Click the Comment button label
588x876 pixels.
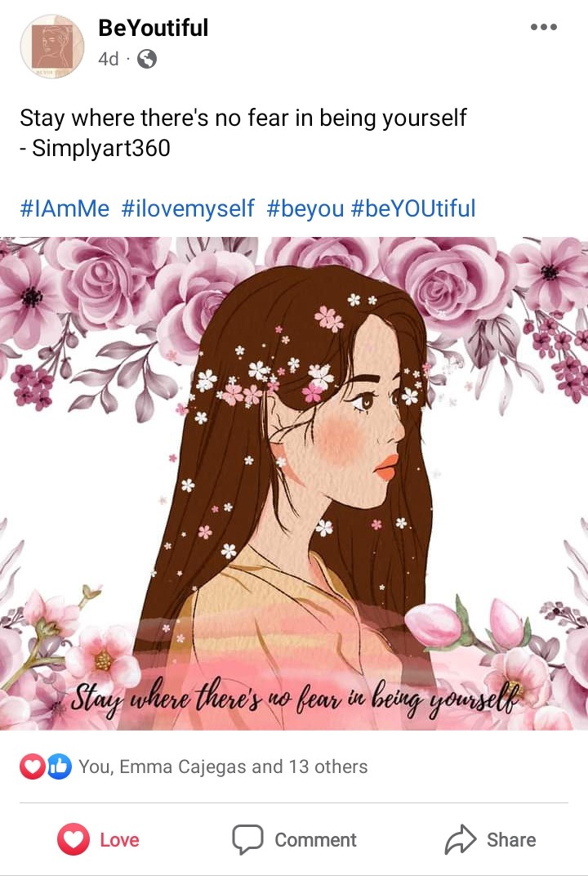[x=315, y=840]
